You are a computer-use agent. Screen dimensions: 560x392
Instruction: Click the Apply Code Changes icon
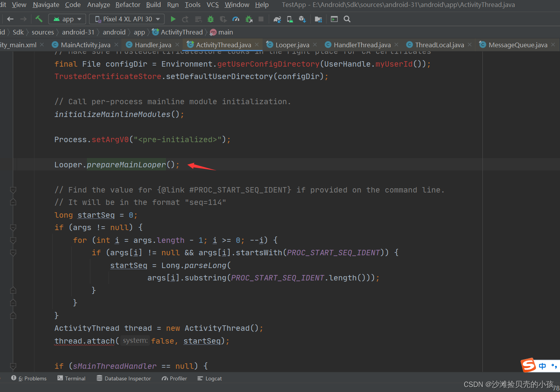coord(198,19)
